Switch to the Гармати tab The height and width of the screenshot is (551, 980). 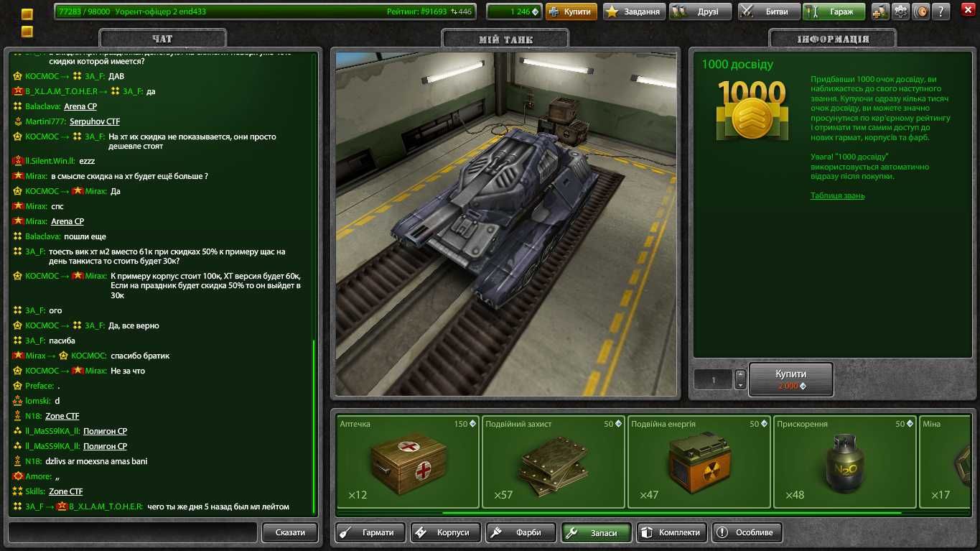370,532
